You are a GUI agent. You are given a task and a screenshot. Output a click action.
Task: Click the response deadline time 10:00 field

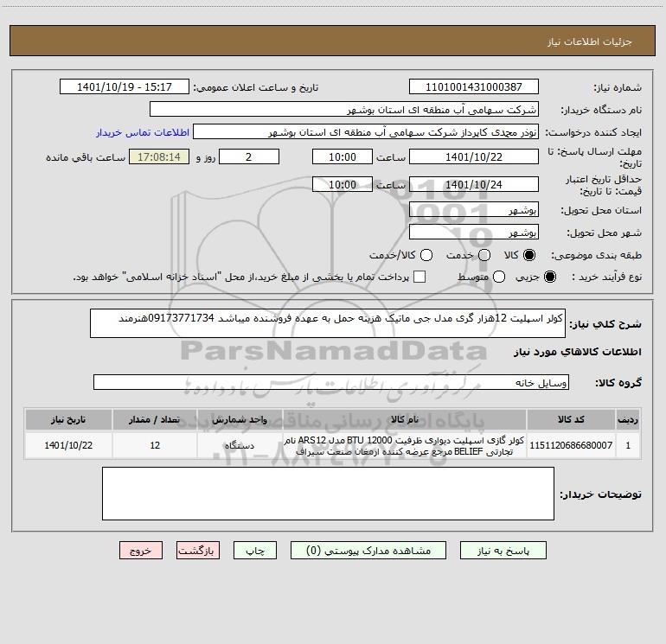pyautogui.click(x=343, y=156)
